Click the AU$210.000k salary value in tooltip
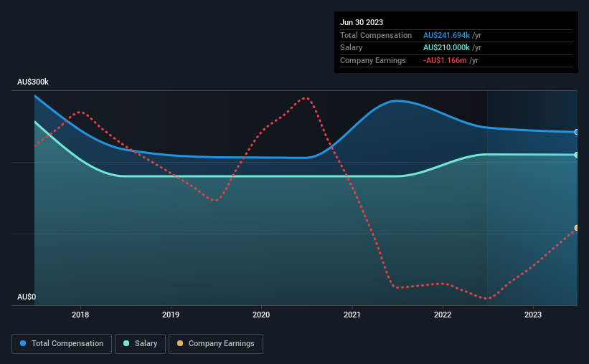The width and height of the screenshot is (589, 364). coord(446,48)
